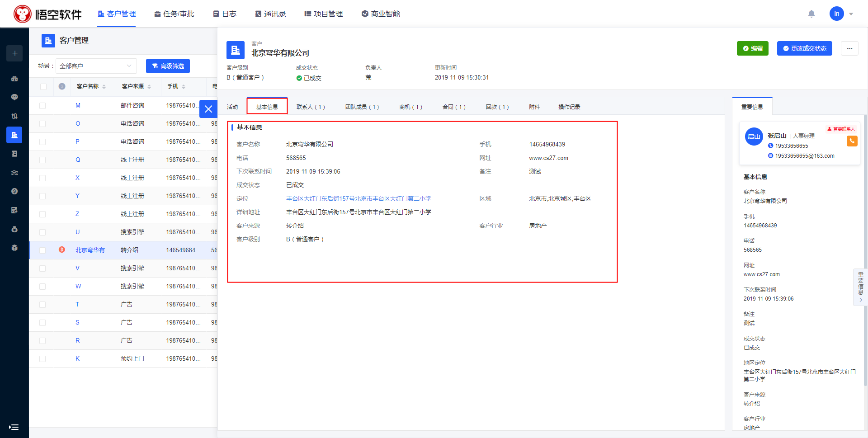
Task: Check the checkbox for customer M row
Action: [x=42, y=106]
